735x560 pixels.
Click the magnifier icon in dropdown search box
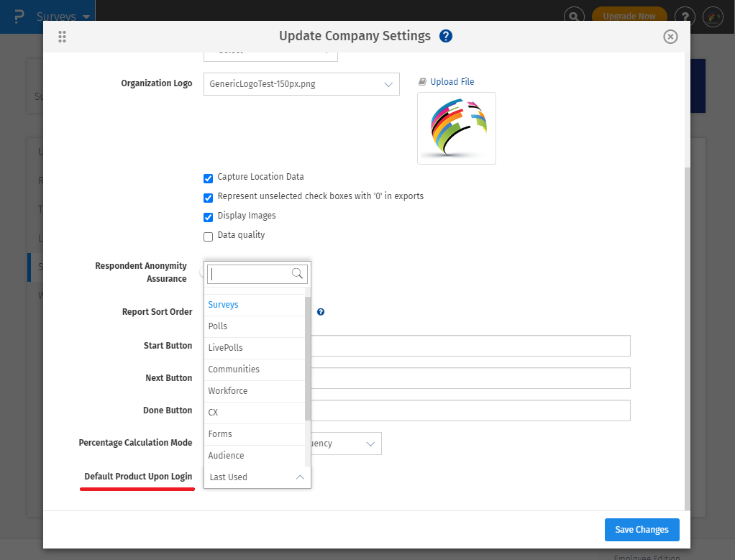[297, 274]
